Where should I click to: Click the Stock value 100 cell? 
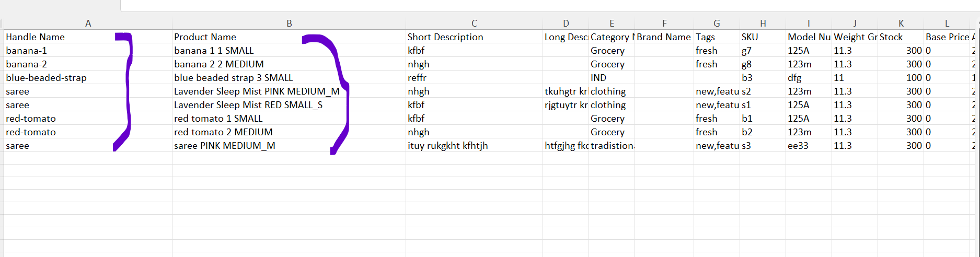[901, 78]
